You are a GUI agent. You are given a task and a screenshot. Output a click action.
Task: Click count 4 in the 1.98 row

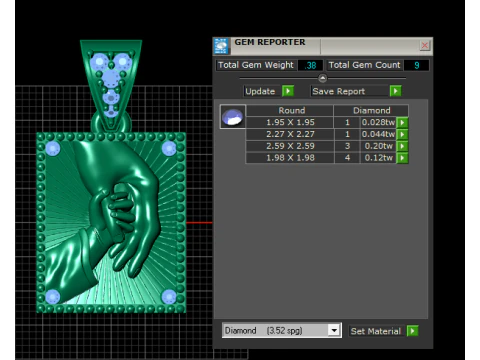[347, 158]
